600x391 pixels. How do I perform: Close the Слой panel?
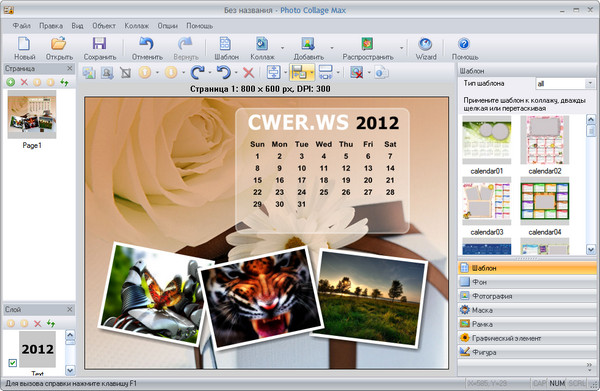click(x=70, y=309)
